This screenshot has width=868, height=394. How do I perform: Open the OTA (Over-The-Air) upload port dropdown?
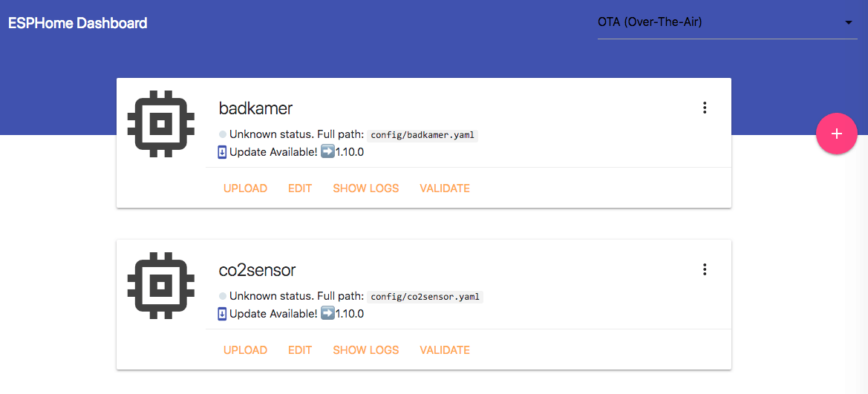720,22
